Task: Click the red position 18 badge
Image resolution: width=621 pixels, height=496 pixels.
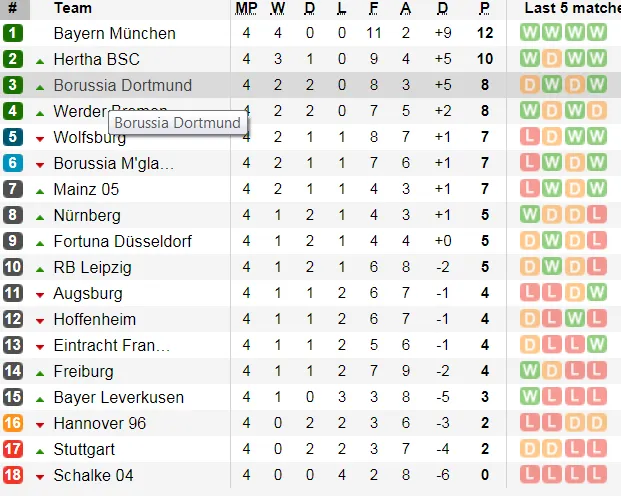Action: 13,475
